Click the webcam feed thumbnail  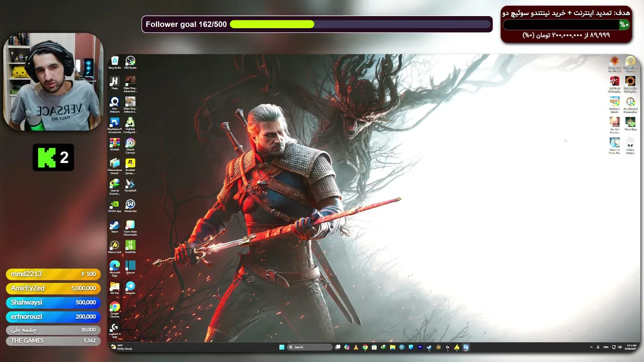pyautogui.click(x=53, y=82)
